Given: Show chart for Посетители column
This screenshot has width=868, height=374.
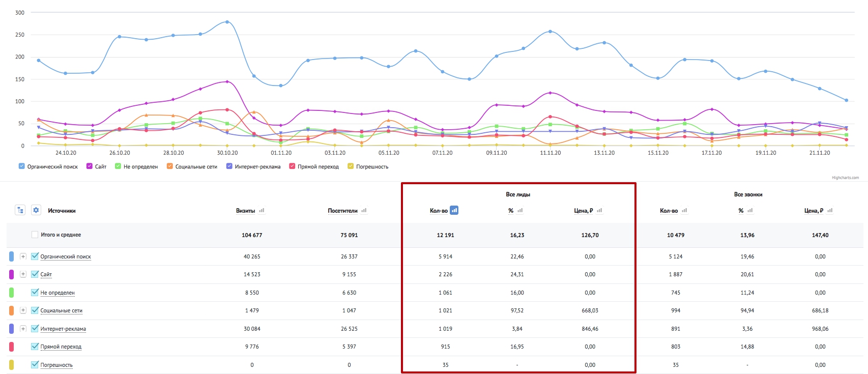Looking at the screenshot, I should pyautogui.click(x=364, y=210).
